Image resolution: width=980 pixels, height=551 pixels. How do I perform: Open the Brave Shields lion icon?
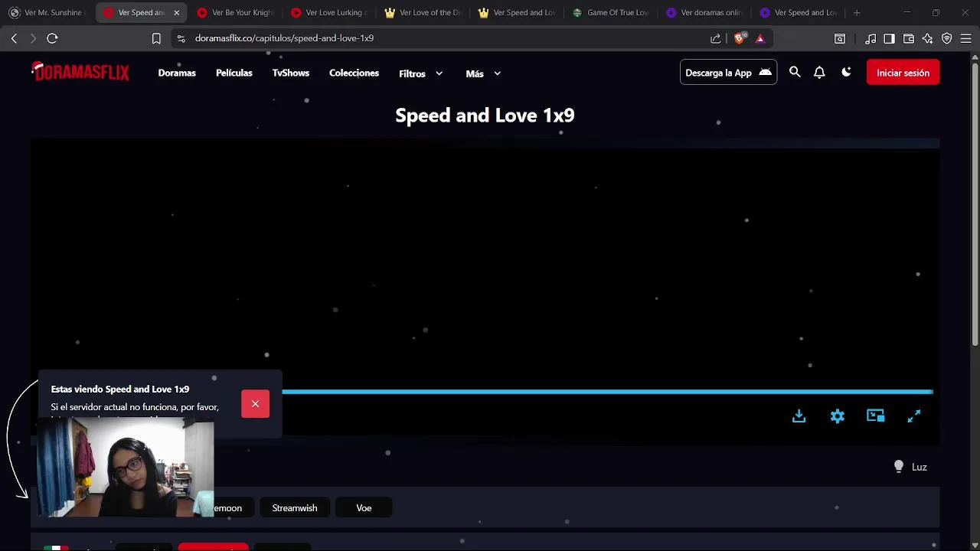pyautogui.click(x=740, y=38)
